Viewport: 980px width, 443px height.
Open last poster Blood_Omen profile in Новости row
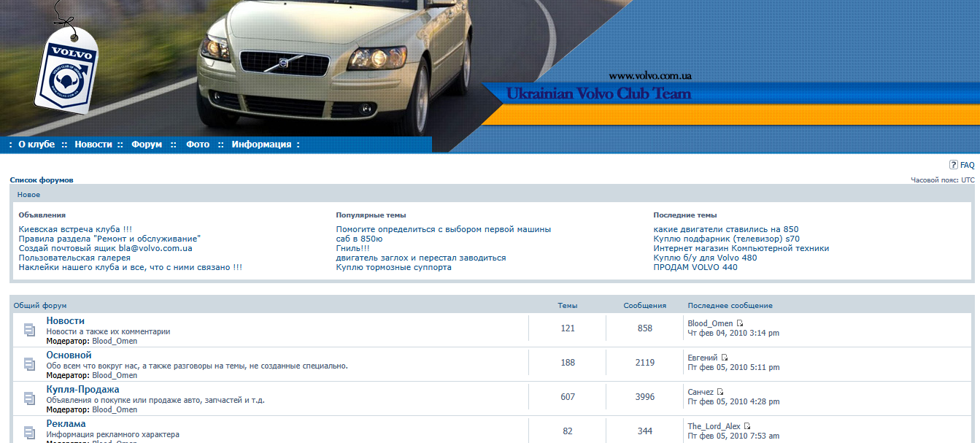pyautogui.click(x=710, y=323)
